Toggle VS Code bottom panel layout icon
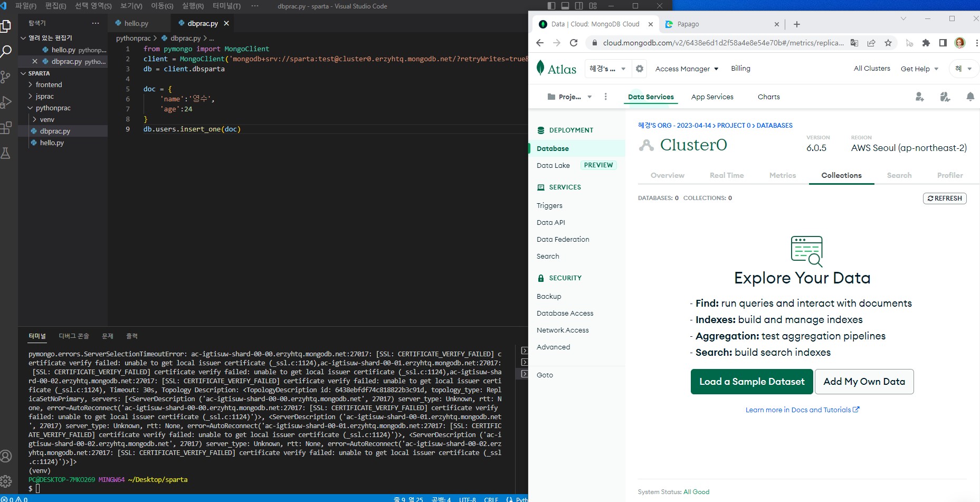Screen dimensions: 980x502 (x=565, y=6)
